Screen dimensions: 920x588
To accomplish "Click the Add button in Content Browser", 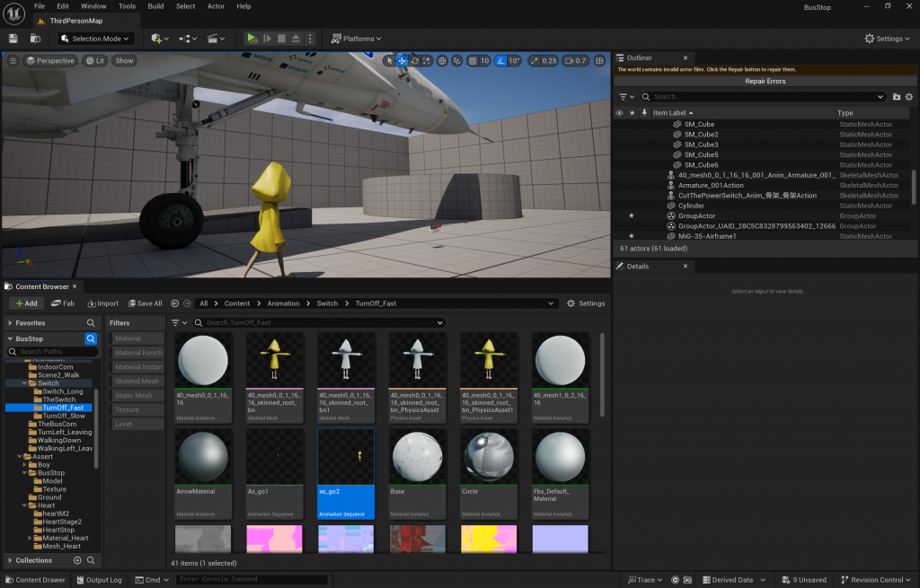I will 26,303.
